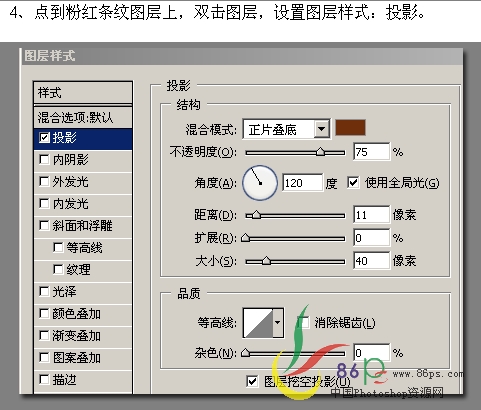481x410 pixels.
Task: Enable the 外发光 outer glow checkbox
Action: click(x=44, y=181)
